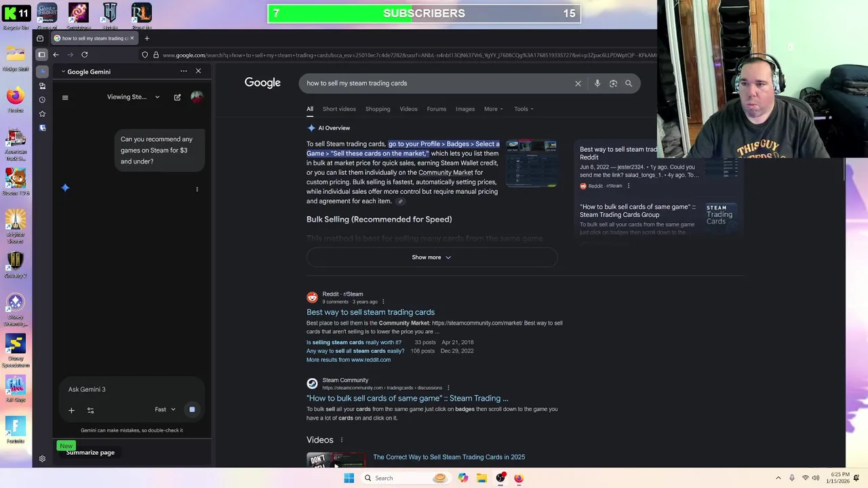Open the Gemini panel three-dot menu
Screen dimensions: 868x488
(x=183, y=71)
